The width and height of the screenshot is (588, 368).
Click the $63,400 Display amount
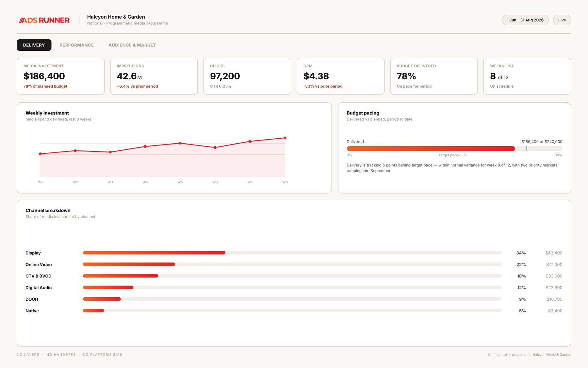tap(554, 253)
